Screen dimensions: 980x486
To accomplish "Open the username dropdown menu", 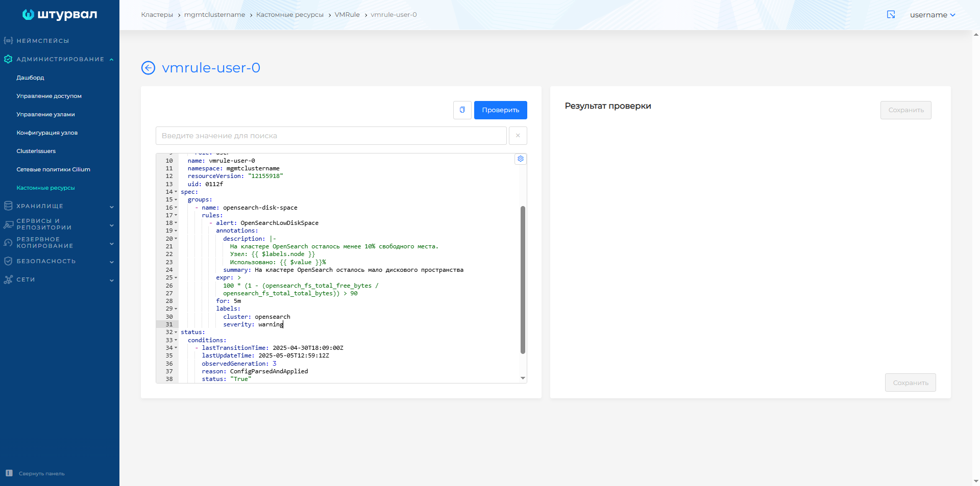I will pyautogui.click(x=933, y=15).
